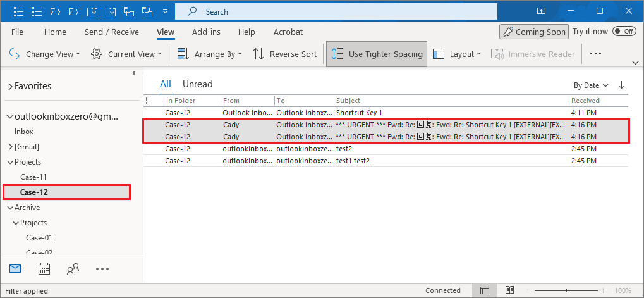644x298 pixels.
Task: Open the Calendar view icon
Action: click(44, 269)
